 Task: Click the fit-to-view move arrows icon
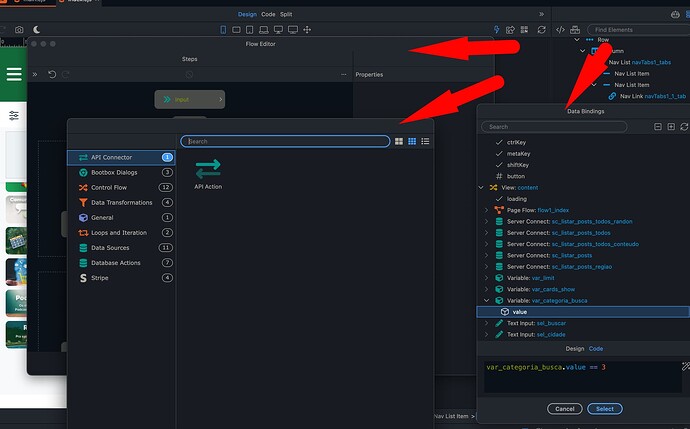pyautogui.click(x=307, y=29)
